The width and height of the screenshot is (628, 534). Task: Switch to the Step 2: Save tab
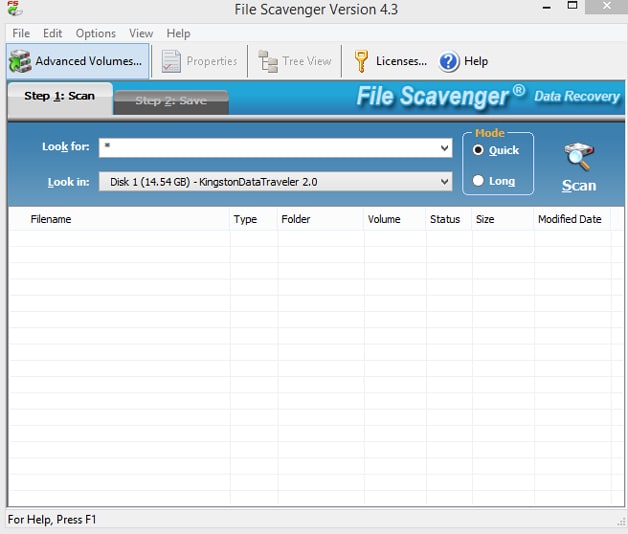pos(171,102)
